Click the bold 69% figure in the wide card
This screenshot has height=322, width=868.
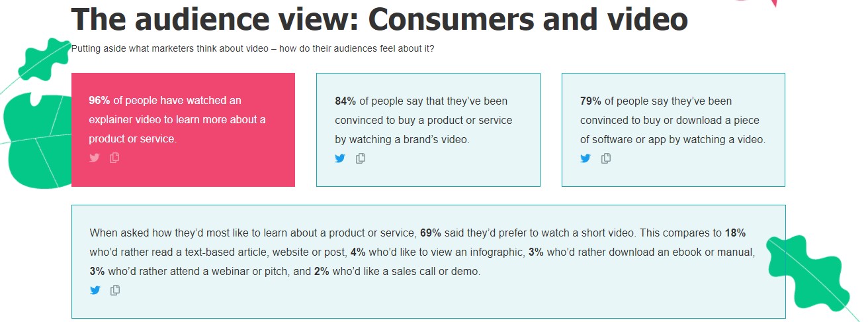(430, 233)
